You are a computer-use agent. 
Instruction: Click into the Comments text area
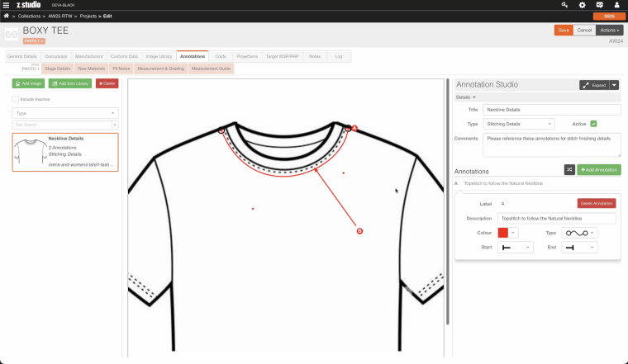[x=552, y=144]
